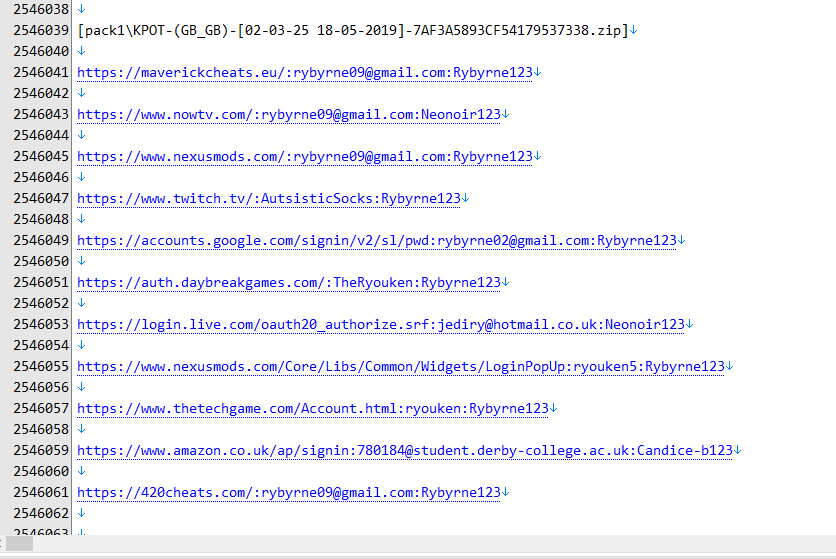Select line number 2546038 in the margin
Image resolution: width=836 pixels, height=559 pixels.
[41, 10]
